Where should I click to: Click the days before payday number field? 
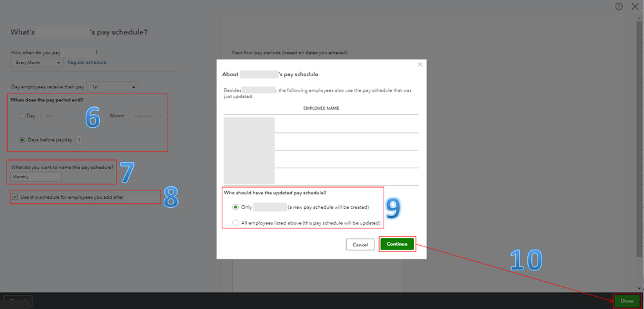[x=79, y=140]
